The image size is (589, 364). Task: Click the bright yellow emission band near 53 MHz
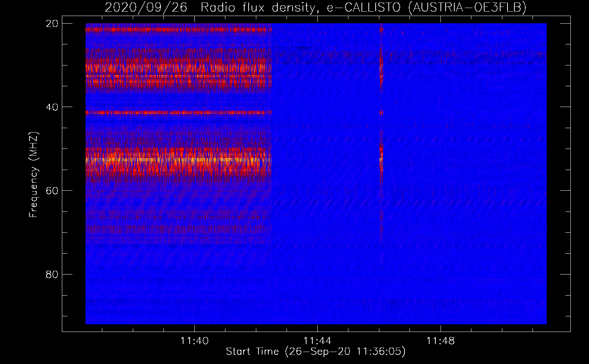(x=178, y=159)
